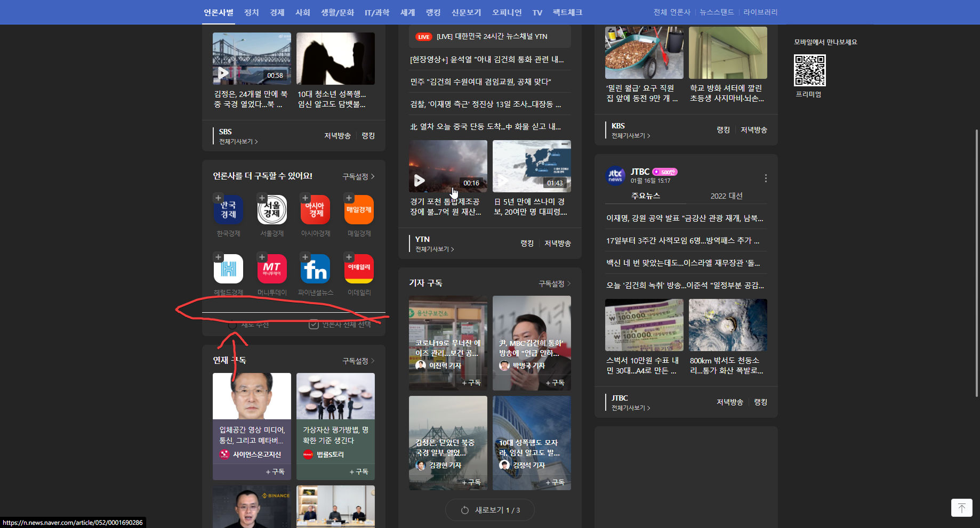The width and height of the screenshot is (980, 528).
Task: Click the scroll-to-top arrow button
Action: coord(961,508)
